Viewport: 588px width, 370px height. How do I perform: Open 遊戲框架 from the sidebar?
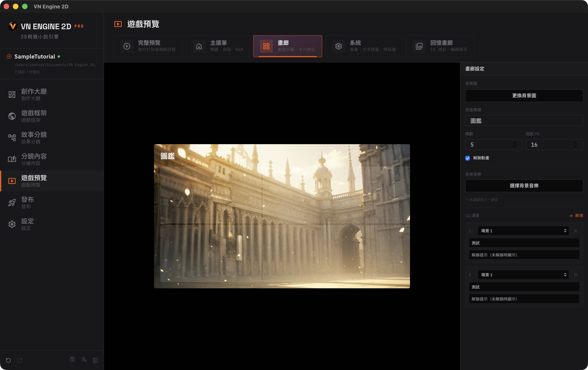tap(52, 116)
